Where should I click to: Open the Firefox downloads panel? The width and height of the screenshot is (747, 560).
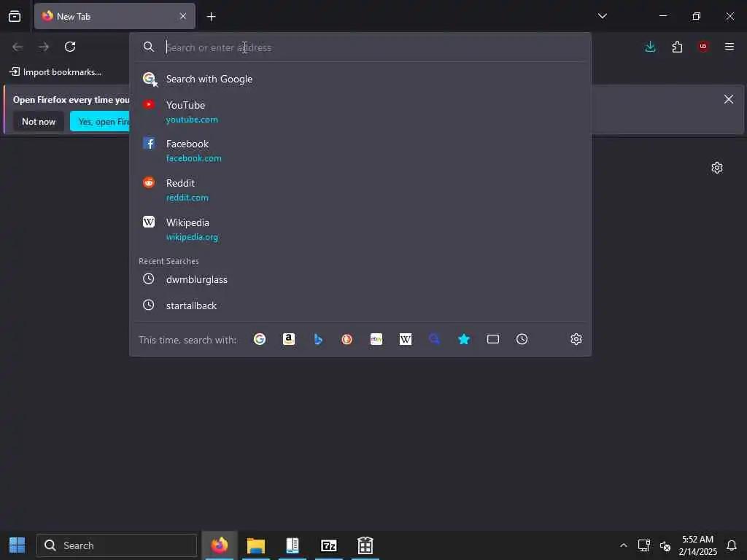[650, 47]
